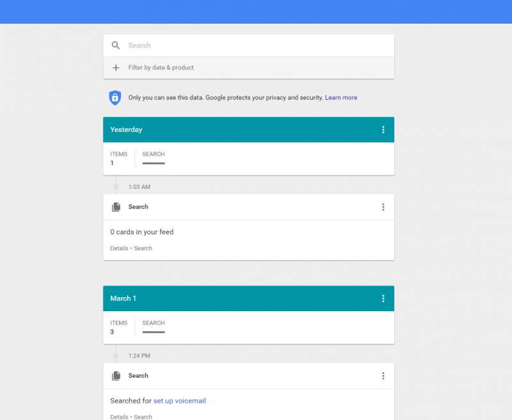
Task: Click the blue privacy shield lock icon
Action: click(115, 98)
